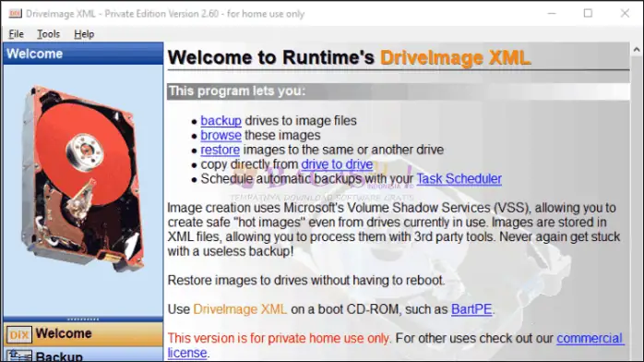This screenshot has height=362, width=644.
Task: Visit the BartPE link
Action: 471,309
